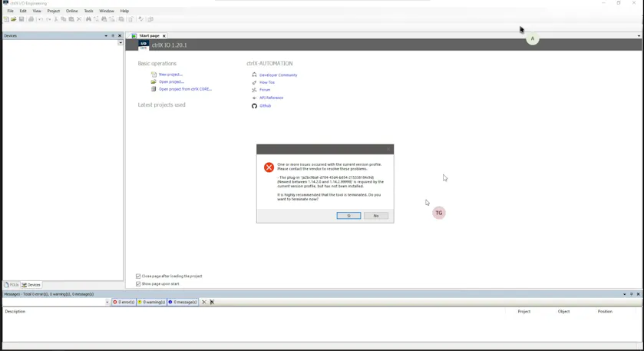
Task: Click the New project document icon
Action: 154,75
